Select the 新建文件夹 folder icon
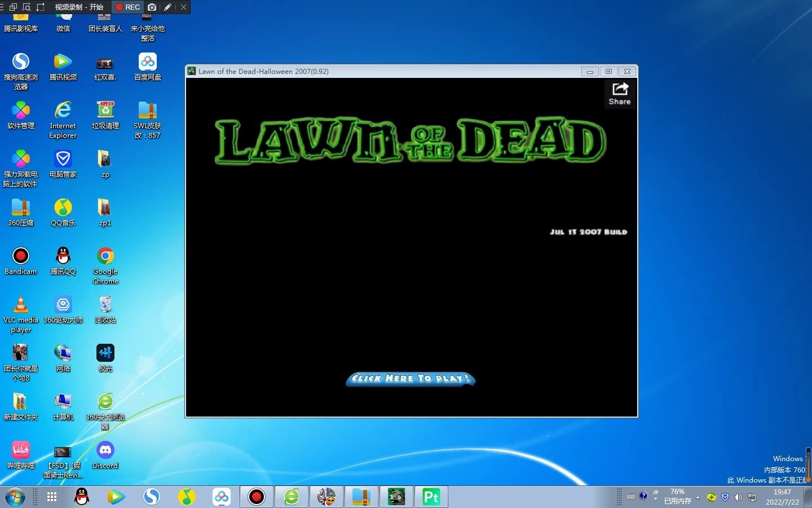Image resolution: width=812 pixels, height=508 pixels. pos(21,406)
